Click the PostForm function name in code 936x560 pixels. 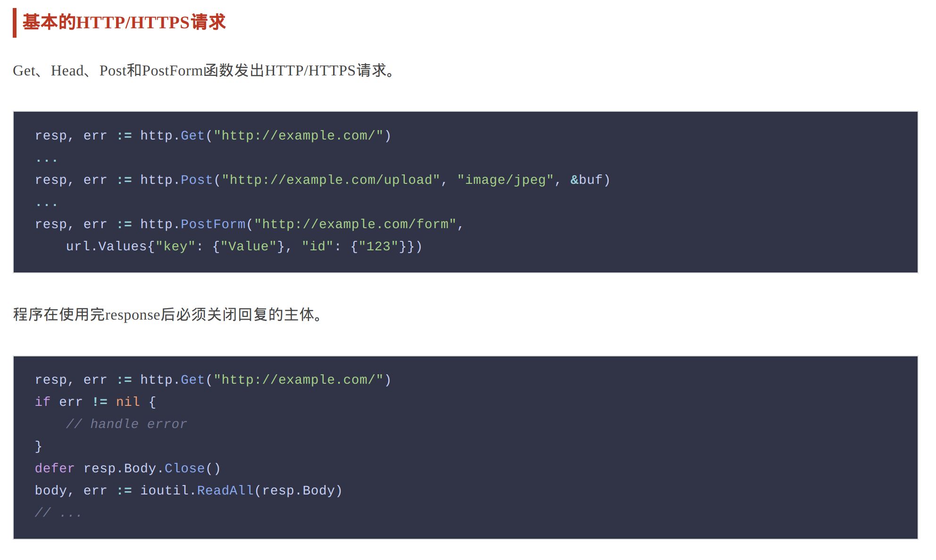tap(213, 224)
